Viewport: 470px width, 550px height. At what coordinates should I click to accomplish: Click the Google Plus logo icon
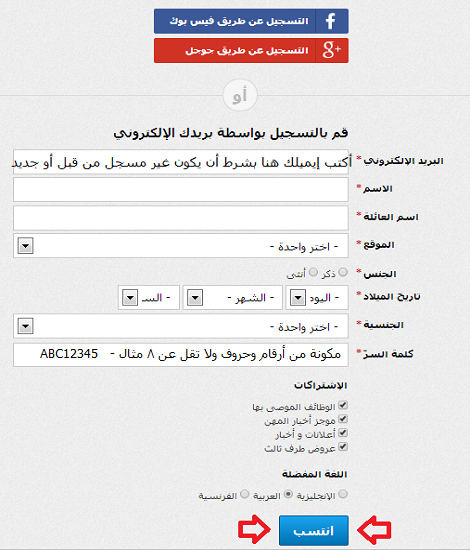[x=332, y=50]
